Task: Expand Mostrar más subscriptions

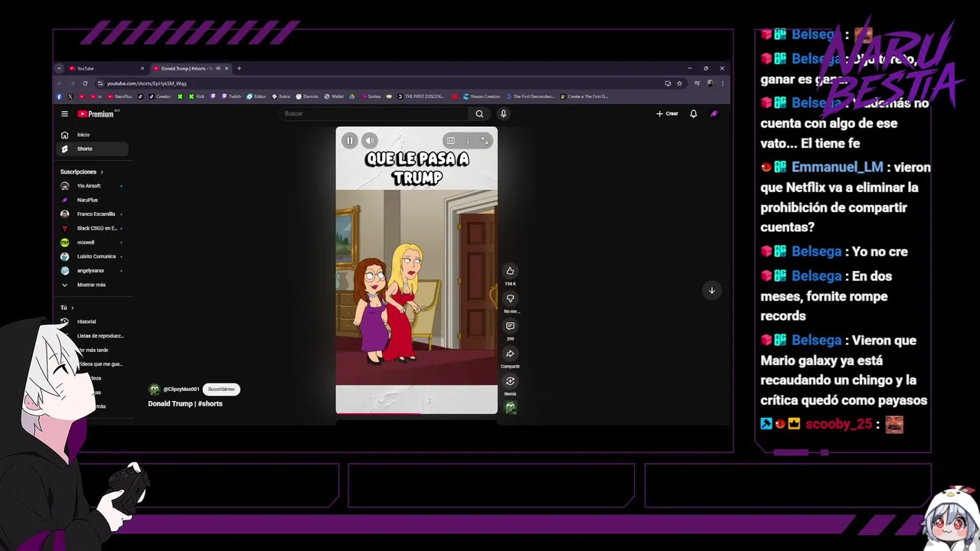Action: 93,285
